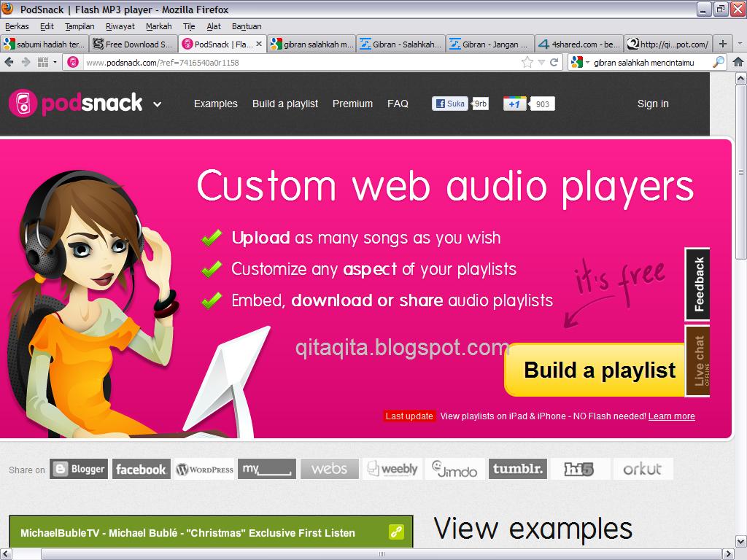Share on hi5 icon
This screenshot has width=747, height=560.
point(580,469)
